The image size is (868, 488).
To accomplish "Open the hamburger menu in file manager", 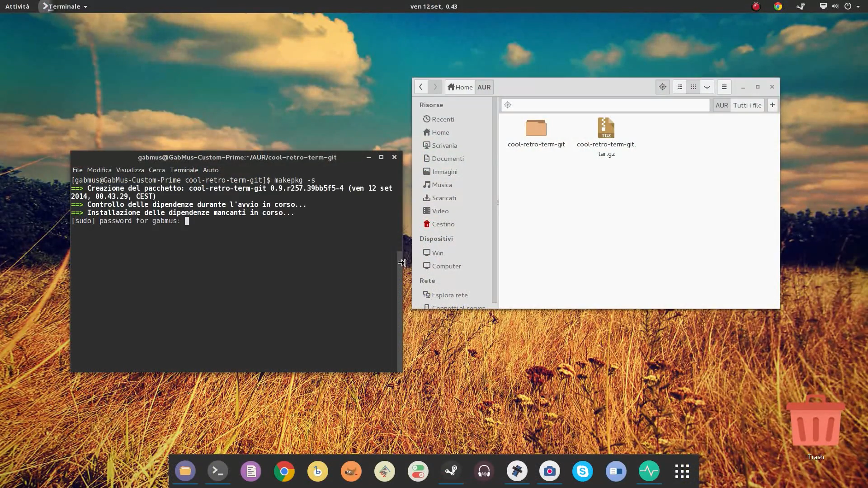I will point(724,87).
